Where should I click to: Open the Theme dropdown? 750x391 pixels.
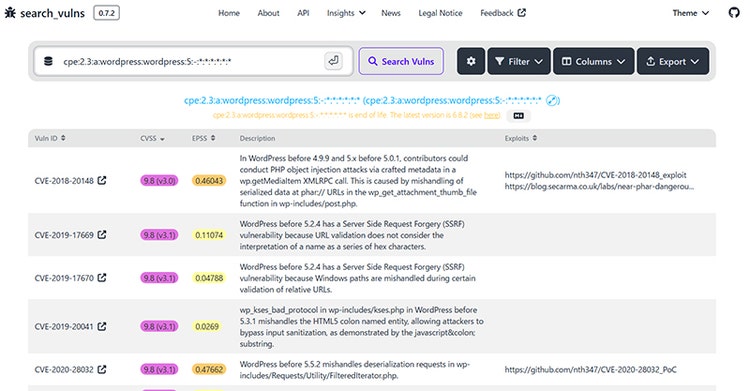(x=691, y=13)
